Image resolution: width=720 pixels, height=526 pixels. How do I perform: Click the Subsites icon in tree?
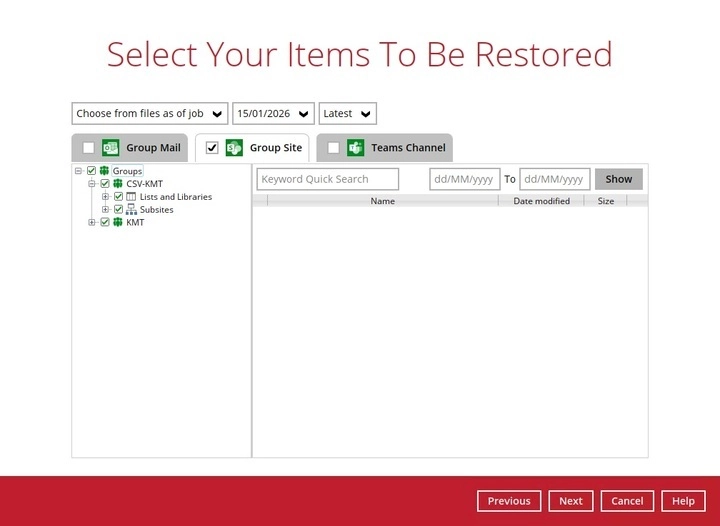click(x=131, y=210)
